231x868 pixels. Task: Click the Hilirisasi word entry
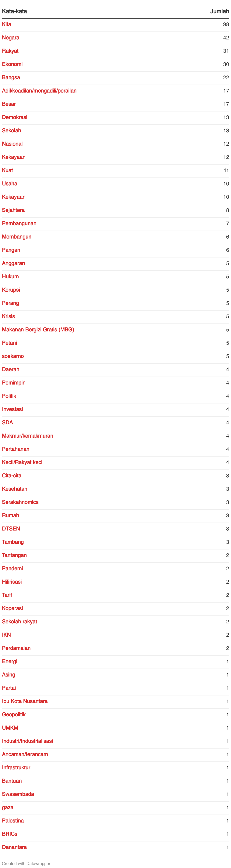[12, 582]
